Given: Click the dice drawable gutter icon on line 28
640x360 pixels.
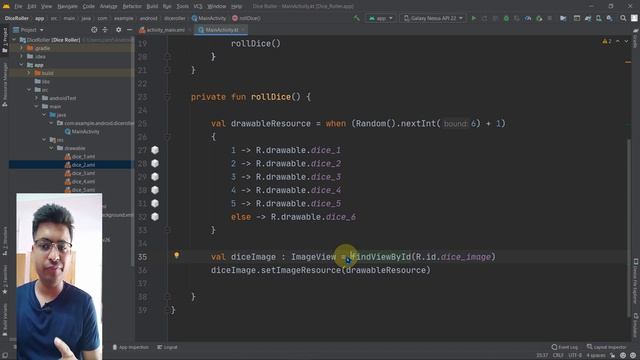Looking at the screenshot, I should click(x=155, y=163).
